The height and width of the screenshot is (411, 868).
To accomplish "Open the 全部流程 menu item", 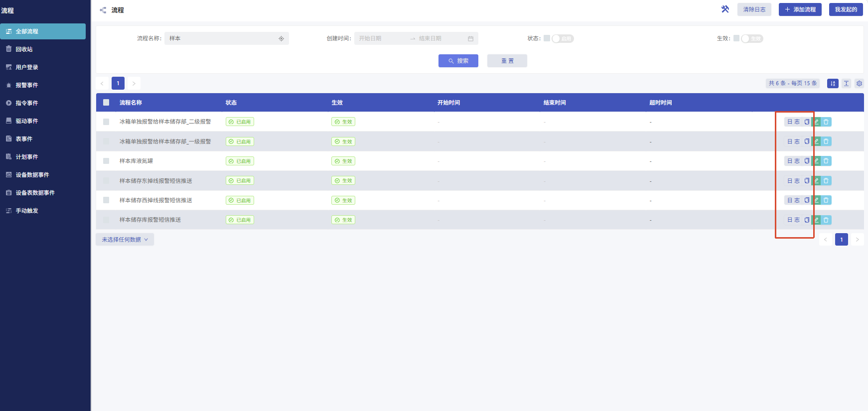I will (x=43, y=31).
